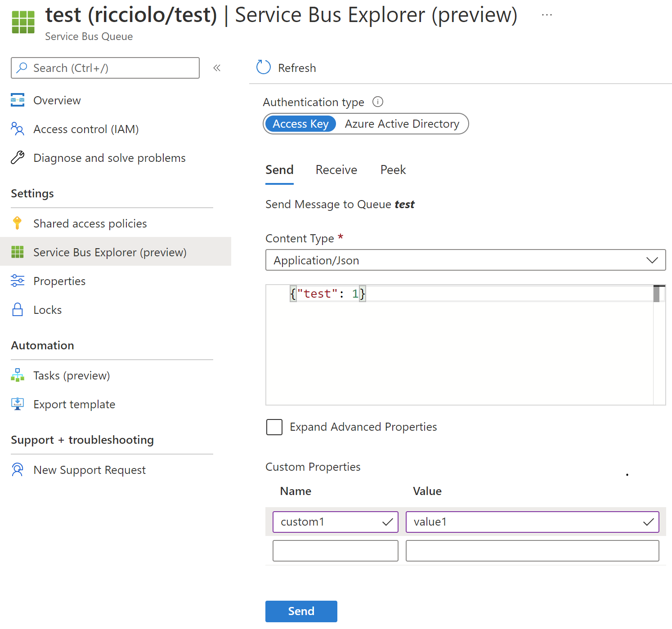
Task: Click the empty custom property name field
Action: click(336, 551)
